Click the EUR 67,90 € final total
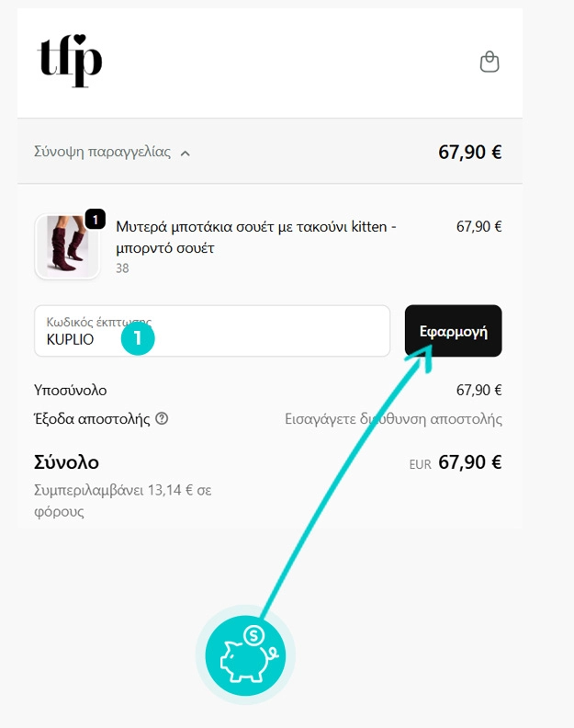 click(456, 462)
